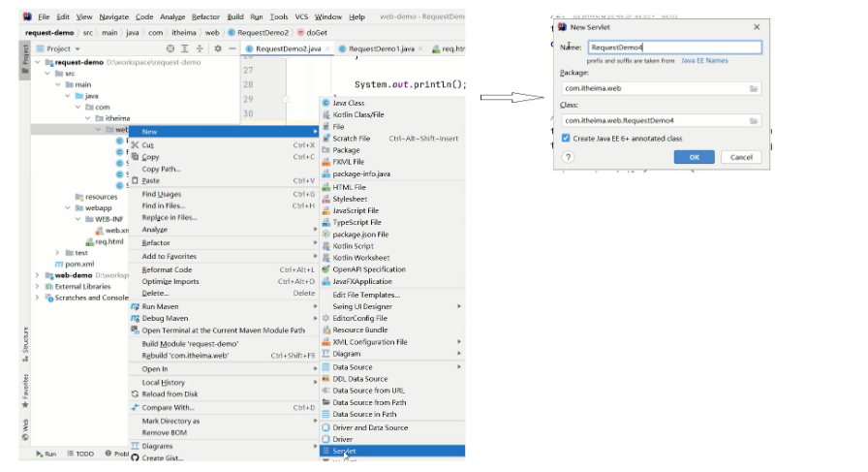Click the Copy icon in context menu

pyautogui.click(x=135, y=157)
